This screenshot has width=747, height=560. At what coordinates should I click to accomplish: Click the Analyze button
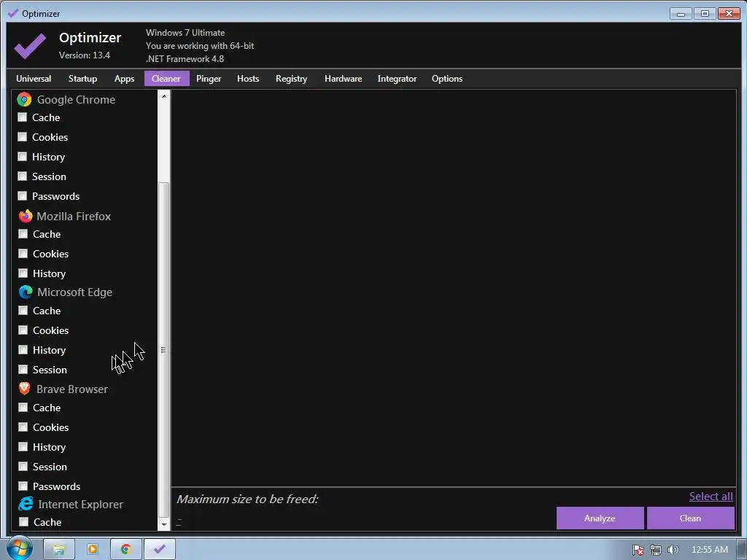[x=600, y=518]
